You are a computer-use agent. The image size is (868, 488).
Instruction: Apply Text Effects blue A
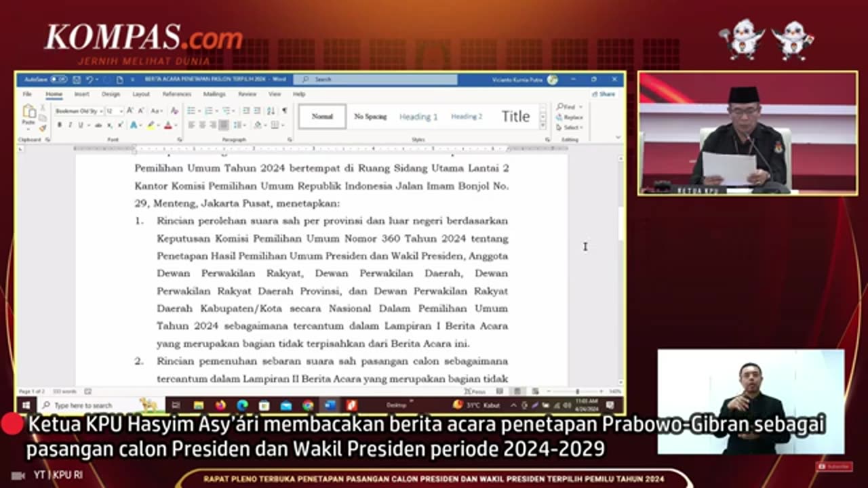pyautogui.click(x=134, y=125)
